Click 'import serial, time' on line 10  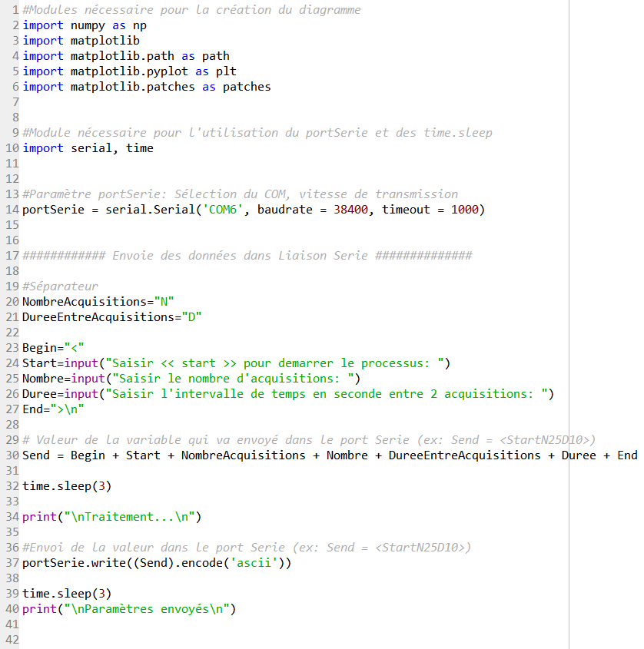point(88,148)
